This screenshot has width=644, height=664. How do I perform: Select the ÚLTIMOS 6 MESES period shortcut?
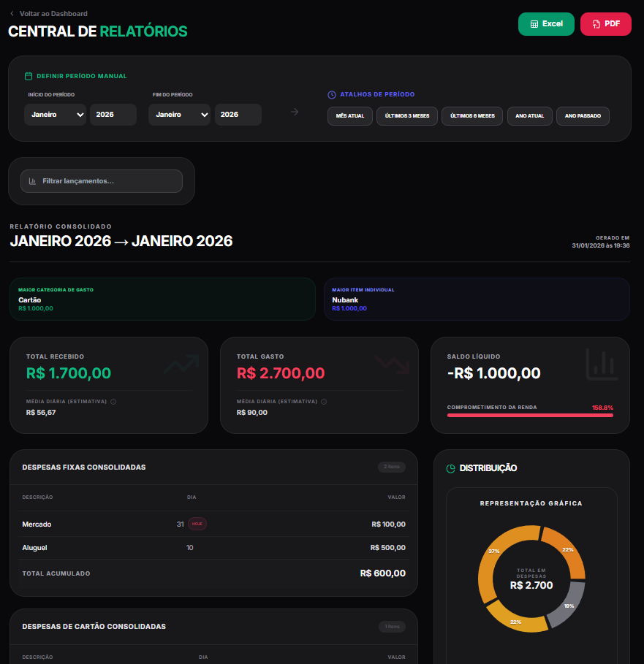(x=471, y=115)
